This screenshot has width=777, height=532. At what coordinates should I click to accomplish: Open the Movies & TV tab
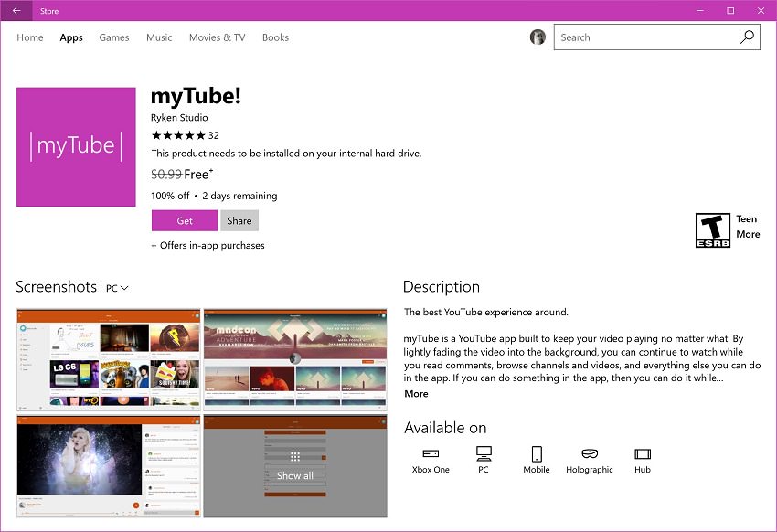217,37
